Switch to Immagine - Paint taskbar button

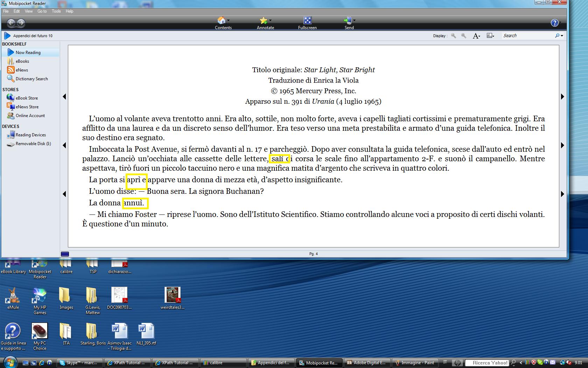pyautogui.click(x=415, y=363)
